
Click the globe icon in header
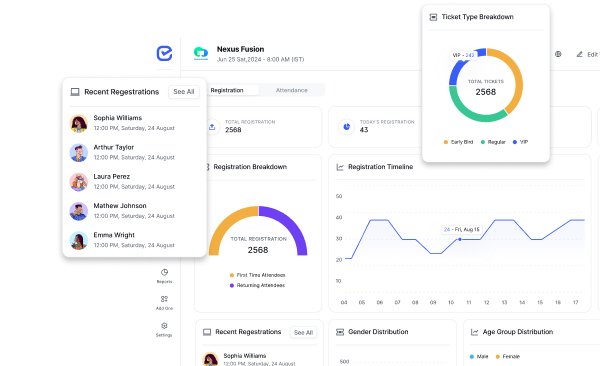(558, 54)
